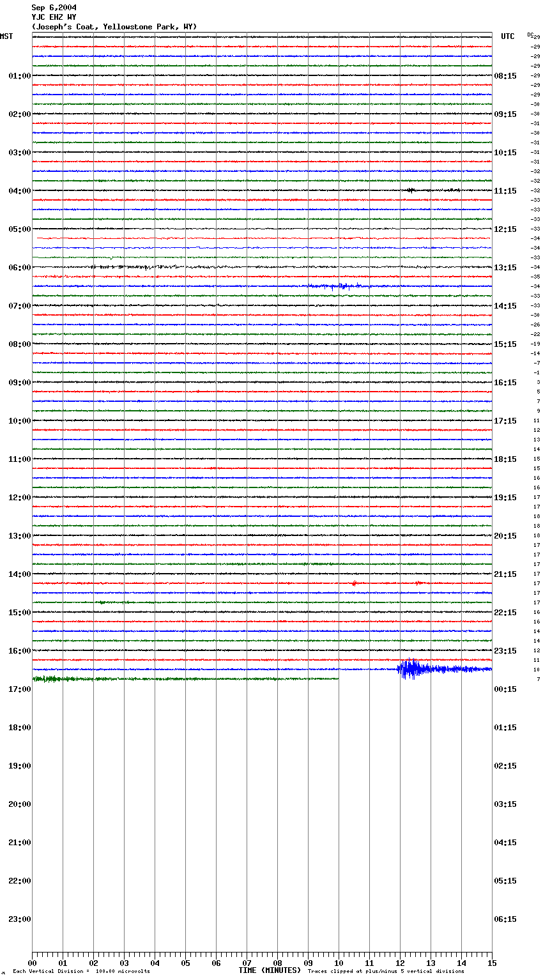Click the '19:15' UTC time label
The height and width of the screenshot is (980, 543).
(505, 498)
